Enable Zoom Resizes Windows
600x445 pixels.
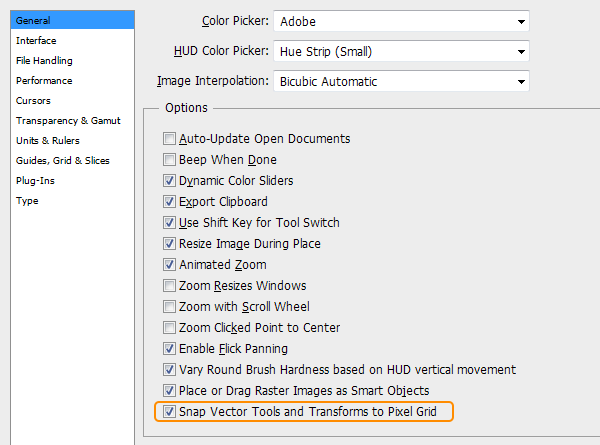(x=170, y=286)
